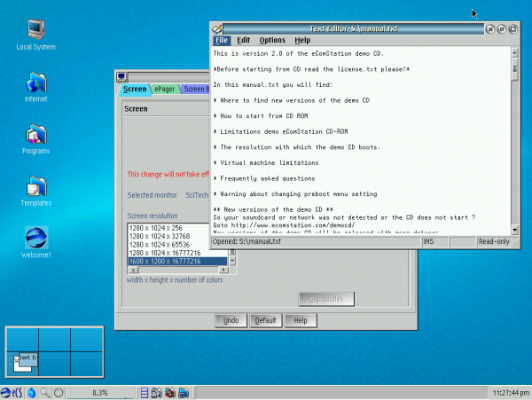Screen dimensions: 532x400
Task: Open the window list tray icon
Action: 145,393
